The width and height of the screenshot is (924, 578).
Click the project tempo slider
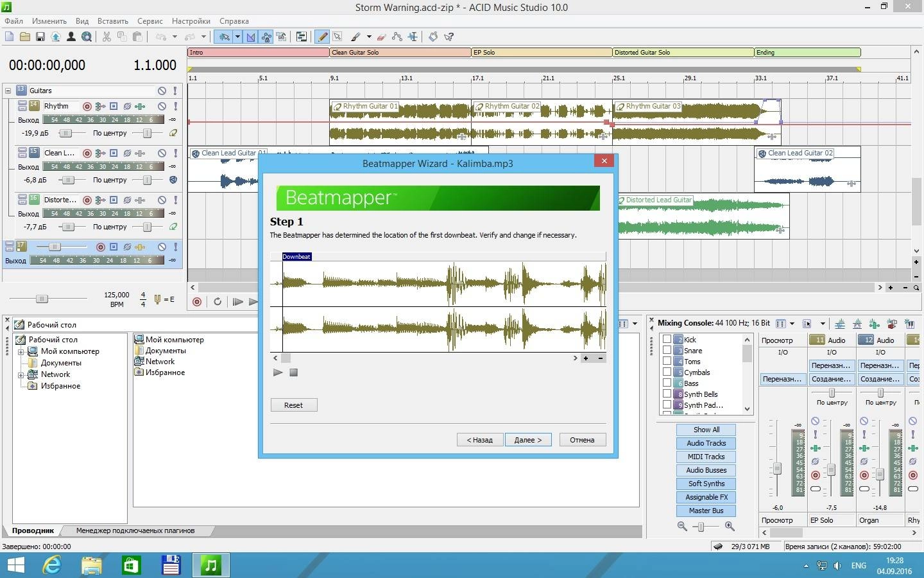tap(42, 299)
